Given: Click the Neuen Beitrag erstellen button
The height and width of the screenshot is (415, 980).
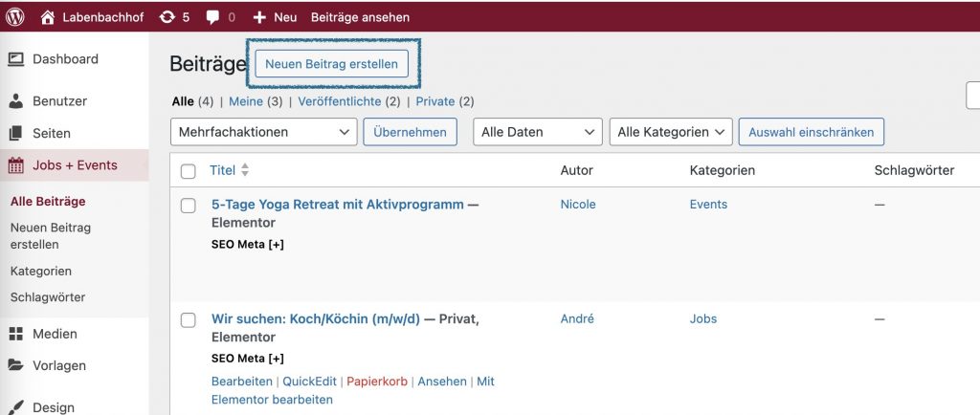Looking at the screenshot, I should pyautogui.click(x=332, y=64).
